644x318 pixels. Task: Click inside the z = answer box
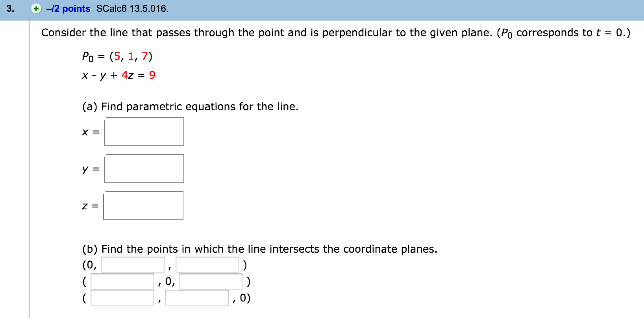(143, 205)
